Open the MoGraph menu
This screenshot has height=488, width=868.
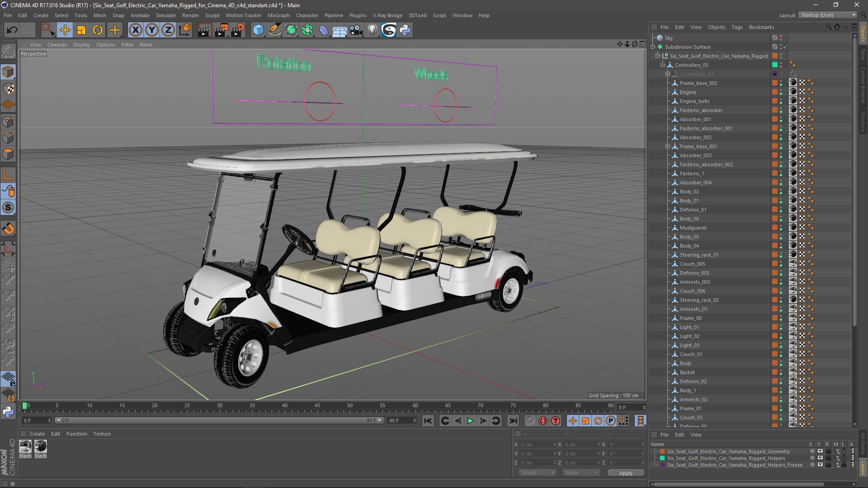click(x=278, y=15)
